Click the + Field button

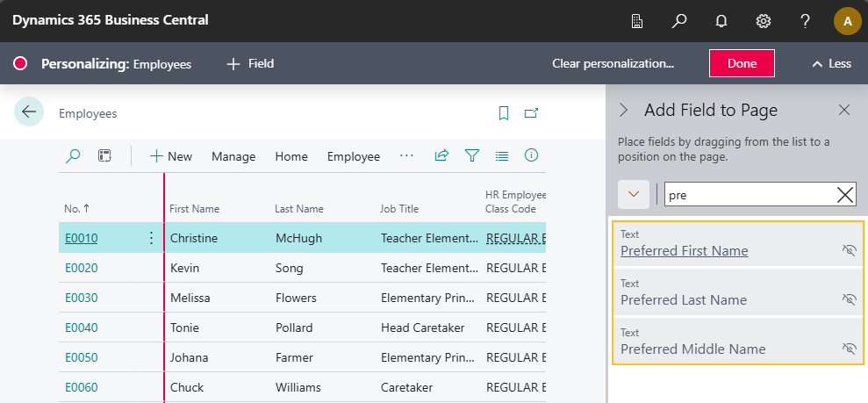[250, 64]
